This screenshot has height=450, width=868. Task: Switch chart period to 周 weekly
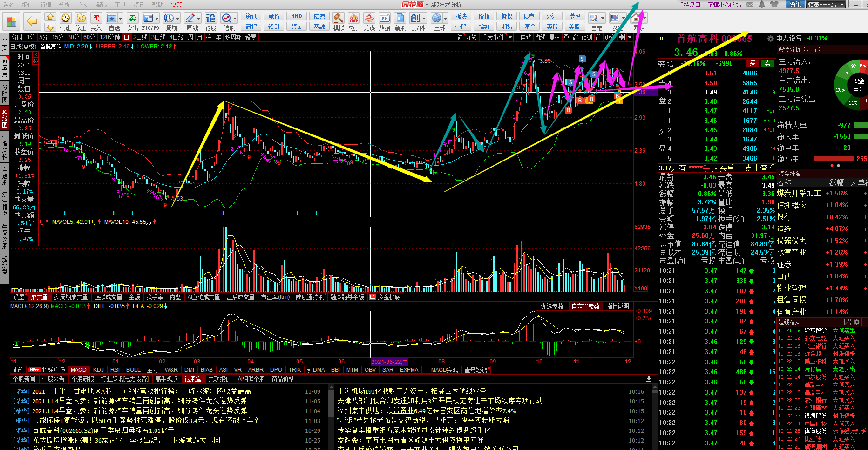click(190, 37)
